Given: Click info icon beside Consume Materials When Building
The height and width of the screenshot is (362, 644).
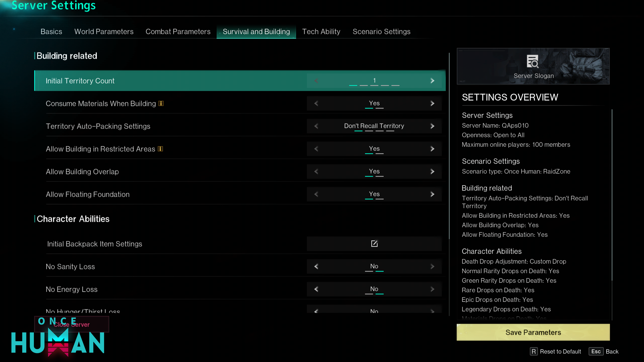Looking at the screenshot, I should point(161,104).
